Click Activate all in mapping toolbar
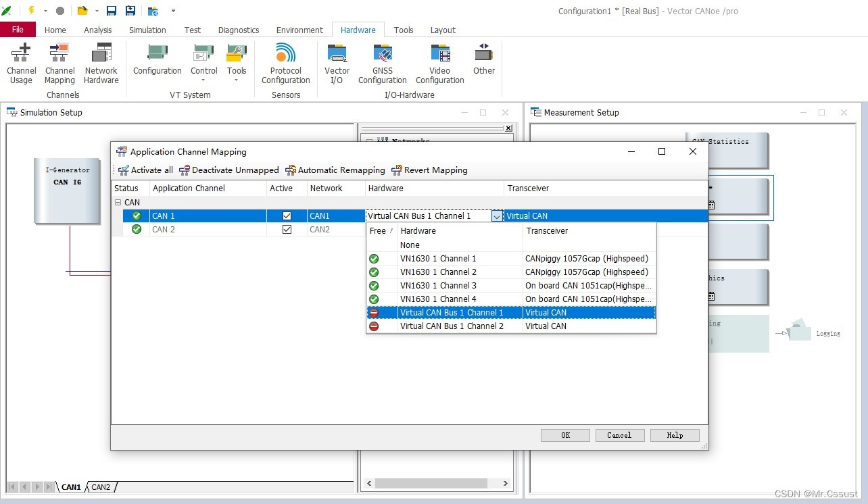The height and width of the screenshot is (504, 868). point(145,170)
